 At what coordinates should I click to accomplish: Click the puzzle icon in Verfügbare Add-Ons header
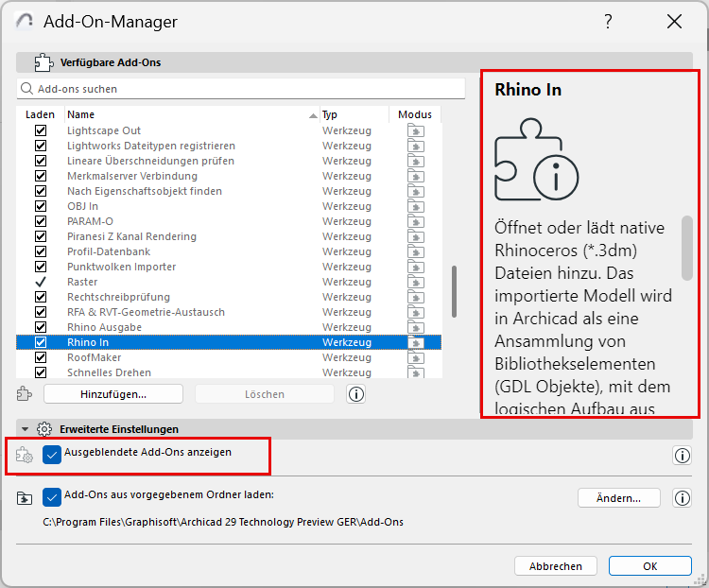click(43, 62)
